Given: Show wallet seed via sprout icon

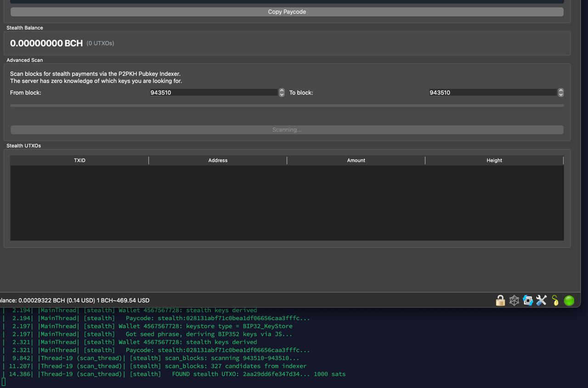Looking at the screenshot, I should pos(555,301).
